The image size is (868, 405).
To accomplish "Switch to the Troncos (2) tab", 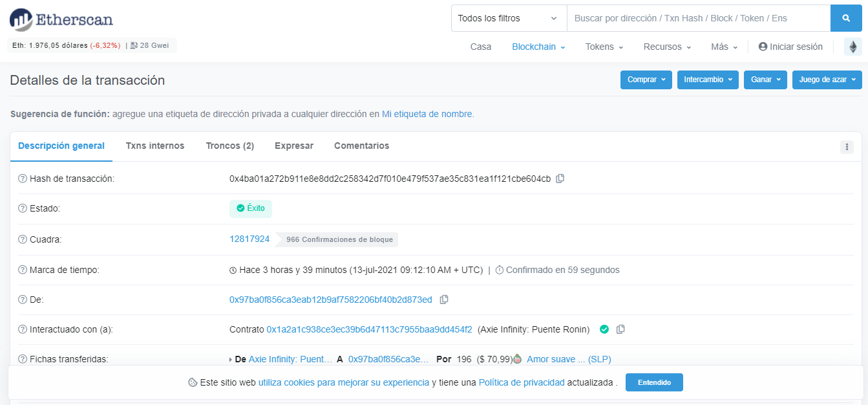I will coord(229,146).
